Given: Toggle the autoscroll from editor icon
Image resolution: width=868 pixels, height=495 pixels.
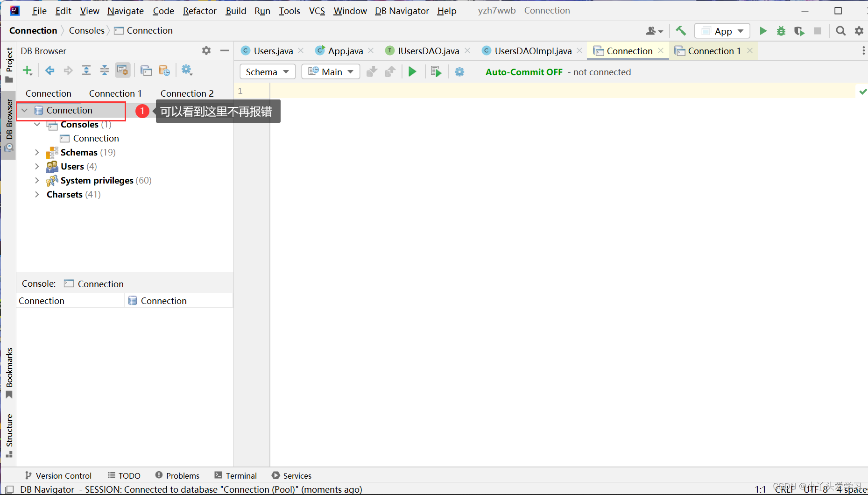Looking at the screenshot, I should tap(123, 71).
